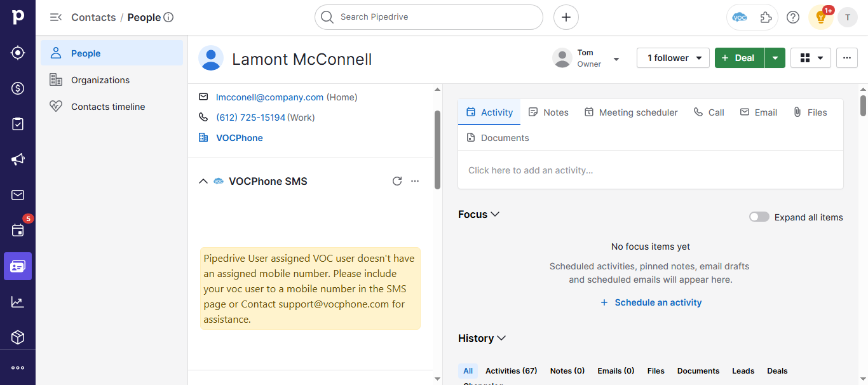Refresh the VOCPhone SMS panel
868x385 pixels.
397,181
